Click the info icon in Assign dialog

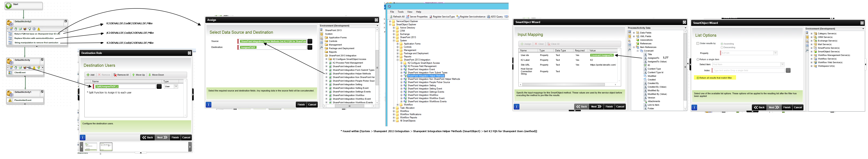(209, 104)
